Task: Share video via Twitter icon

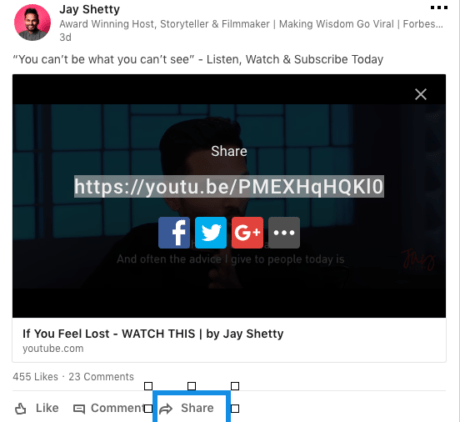Action: click(211, 233)
